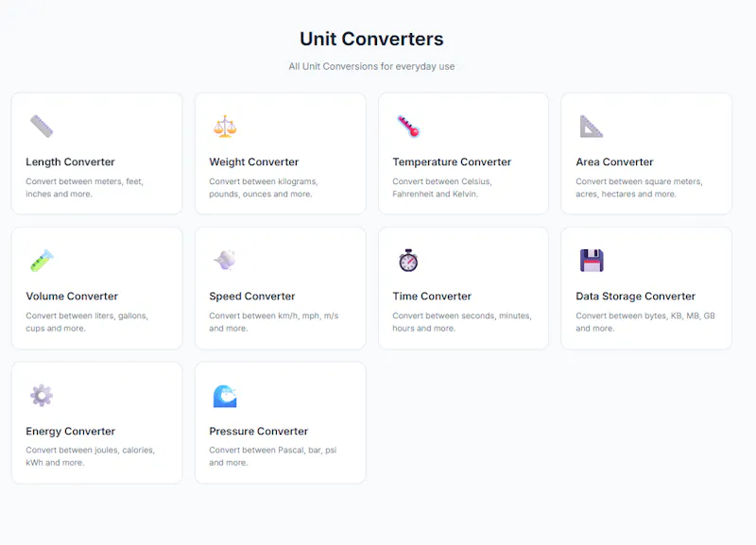Image resolution: width=756 pixels, height=545 pixels.
Task: Click 'Convert between seconds, minutes' description
Action: (462, 322)
